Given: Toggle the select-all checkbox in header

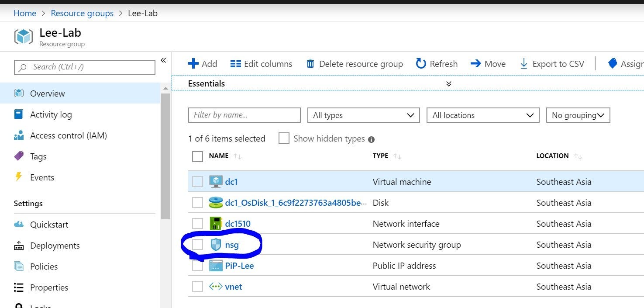Looking at the screenshot, I should pos(198,156).
